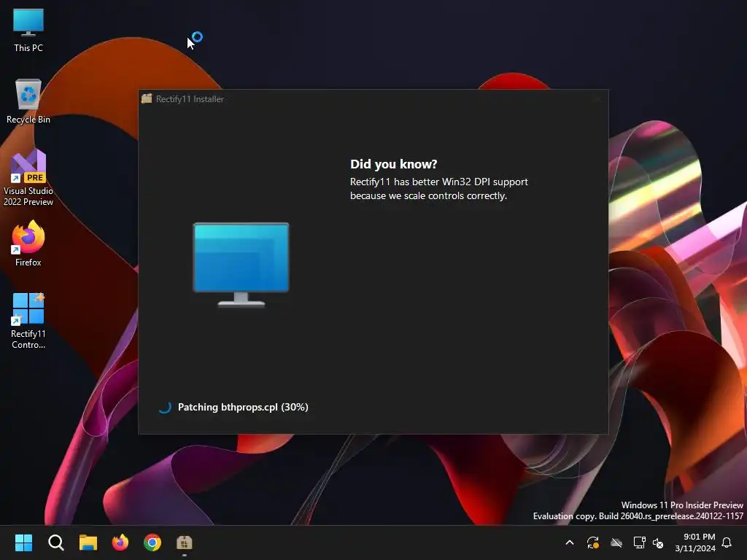
Task: Expand the hidden system tray icons
Action: pyautogui.click(x=569, y=542)
